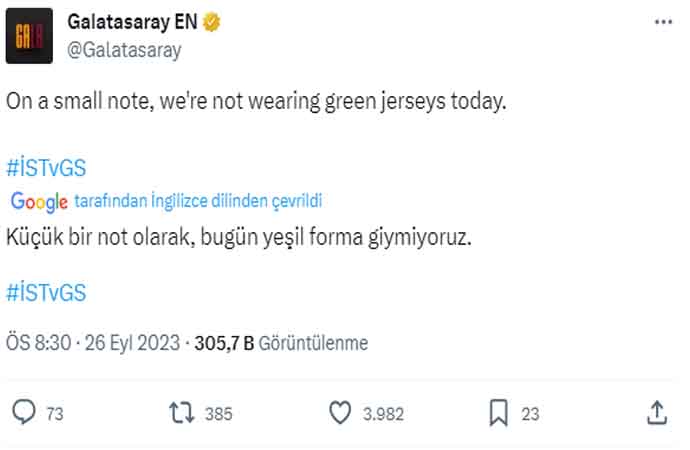
Task: Click the like count 3.982
Action: point(384,413)
